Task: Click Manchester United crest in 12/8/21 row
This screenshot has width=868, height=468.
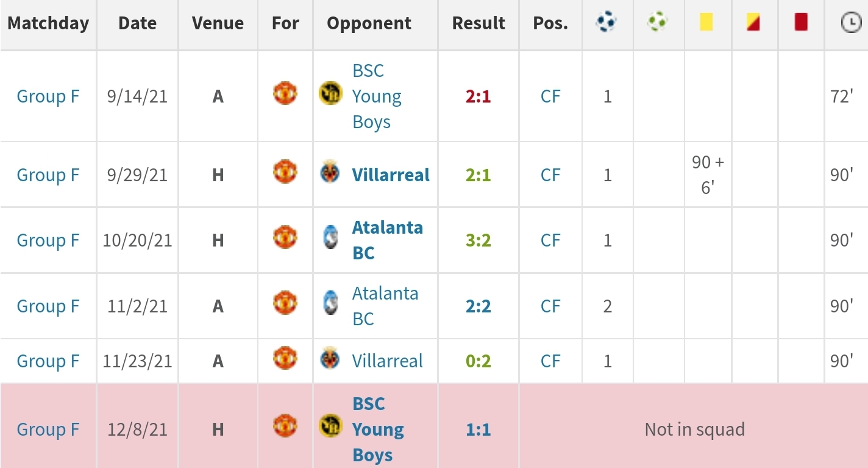Action: pos(285,427)
